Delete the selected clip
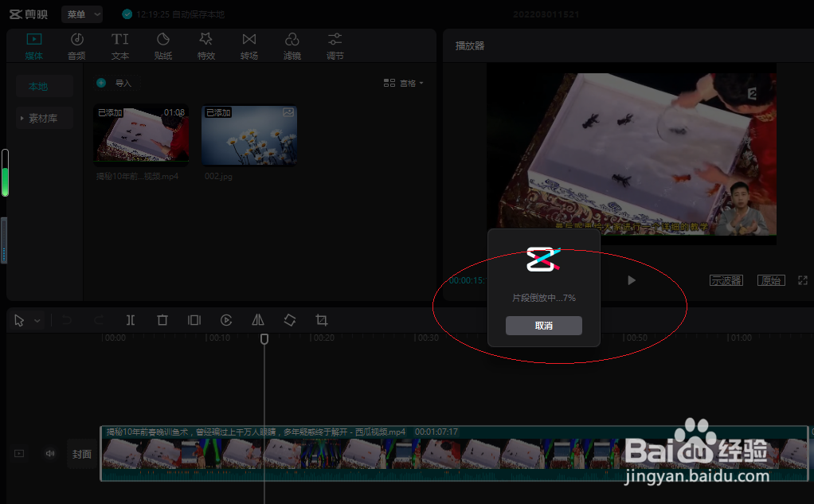 point(162,320)
